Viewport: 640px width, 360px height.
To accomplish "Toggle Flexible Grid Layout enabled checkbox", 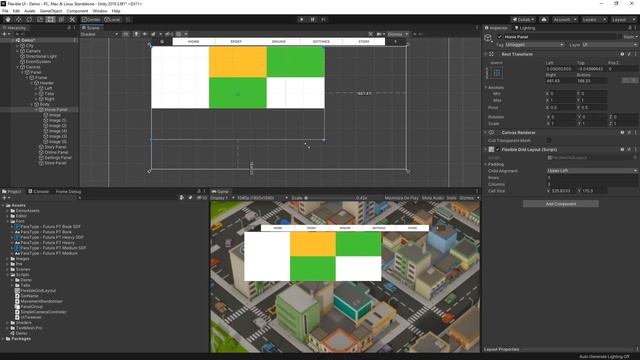I will point(498,149).
